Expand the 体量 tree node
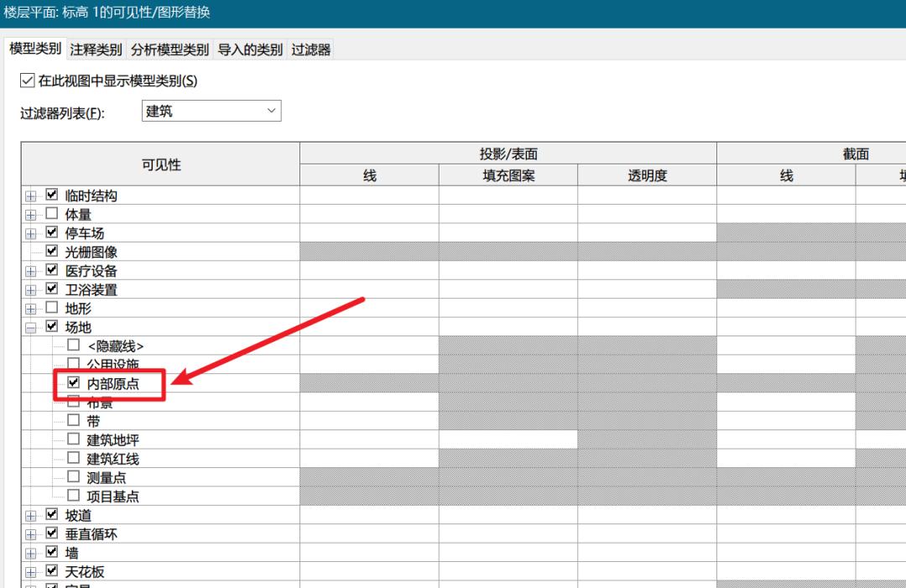 click(x=31, y=215)
